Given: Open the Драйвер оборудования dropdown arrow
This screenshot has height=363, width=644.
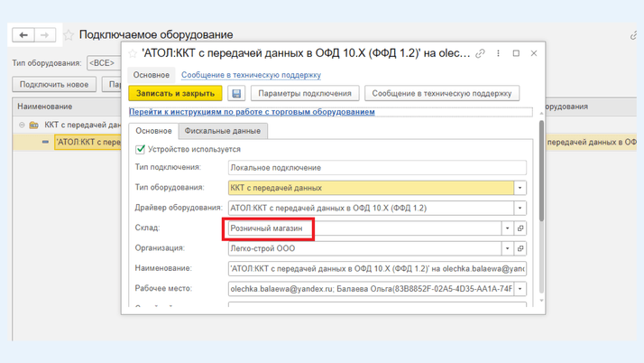Looking at the screenshot, I should tap(520, 208).
